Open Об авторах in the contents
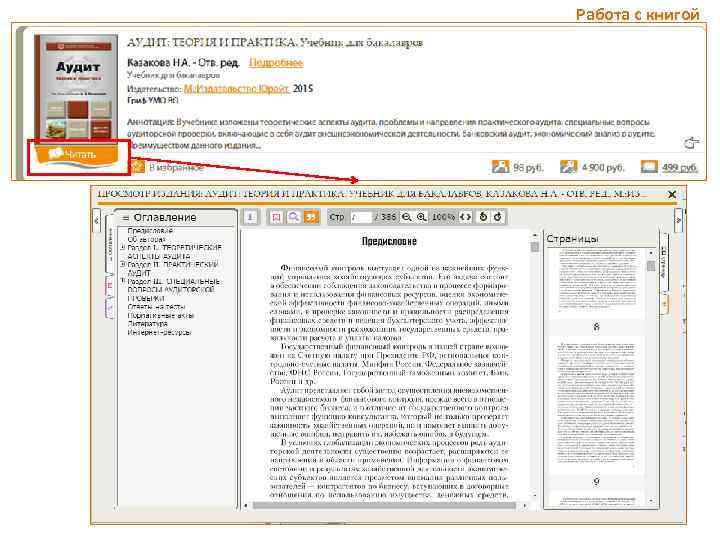The height and width of the screenshot is (540, 720). pyautogui.click(x=146, y=240)
